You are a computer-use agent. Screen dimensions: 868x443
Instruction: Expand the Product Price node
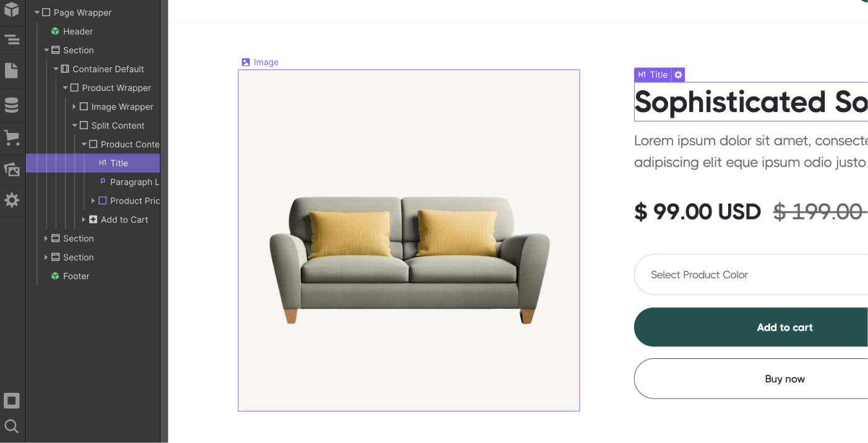tap(93, 200)
